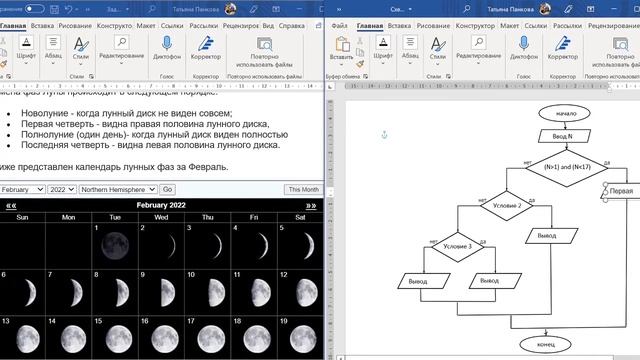
Task: Open Конструктор tab in right Word window
Action: [475, 26]
